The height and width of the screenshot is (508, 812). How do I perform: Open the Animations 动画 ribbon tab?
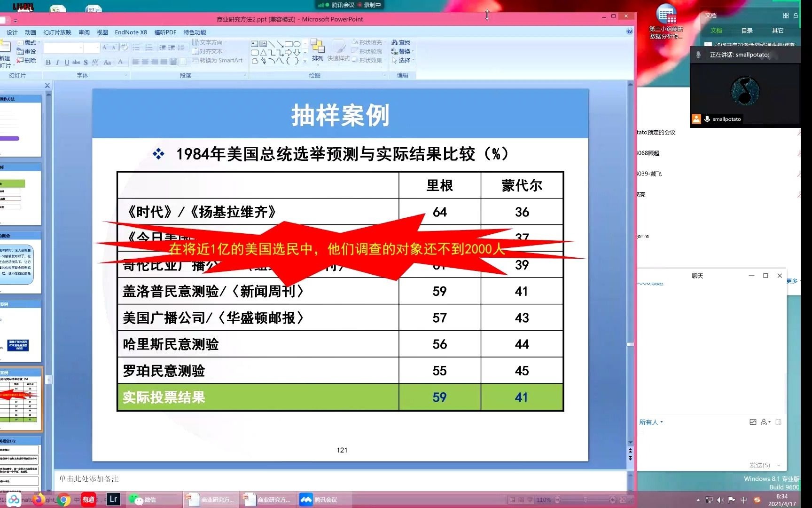point(30,32)
